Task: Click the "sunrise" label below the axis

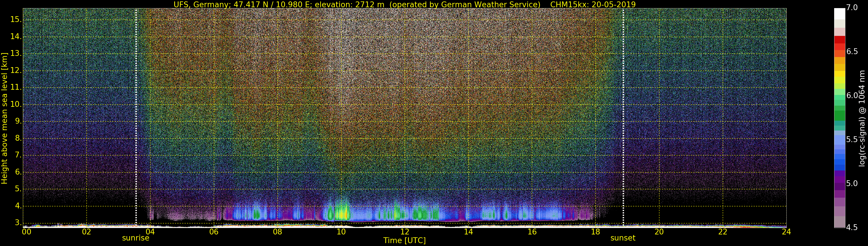Action: point(135,238)
